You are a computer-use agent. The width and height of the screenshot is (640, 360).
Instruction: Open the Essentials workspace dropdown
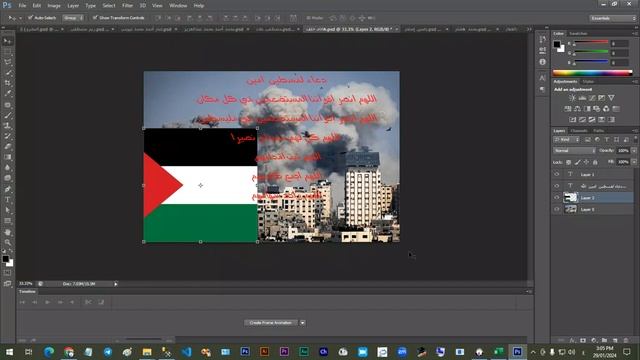pyautogui.click(x=613, y=18)
